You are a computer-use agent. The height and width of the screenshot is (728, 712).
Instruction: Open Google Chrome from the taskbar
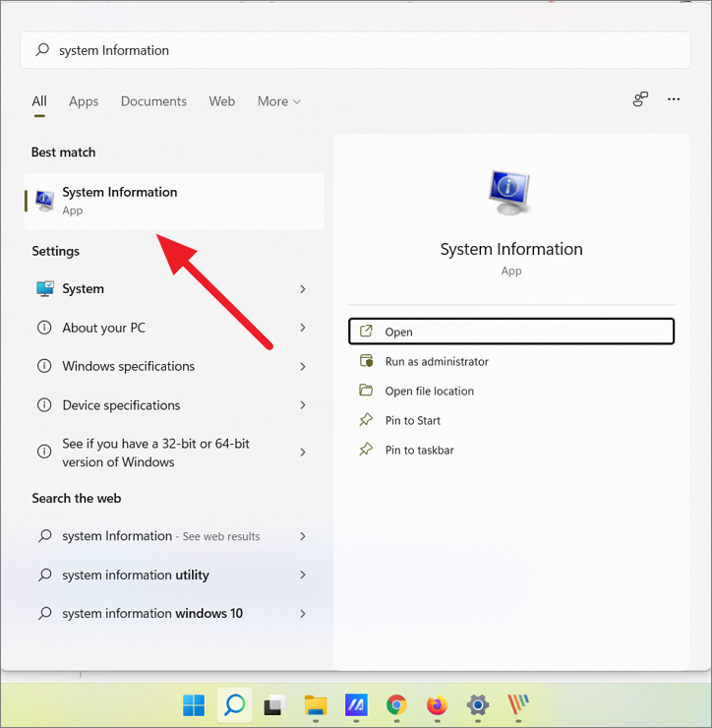[396, 705]
